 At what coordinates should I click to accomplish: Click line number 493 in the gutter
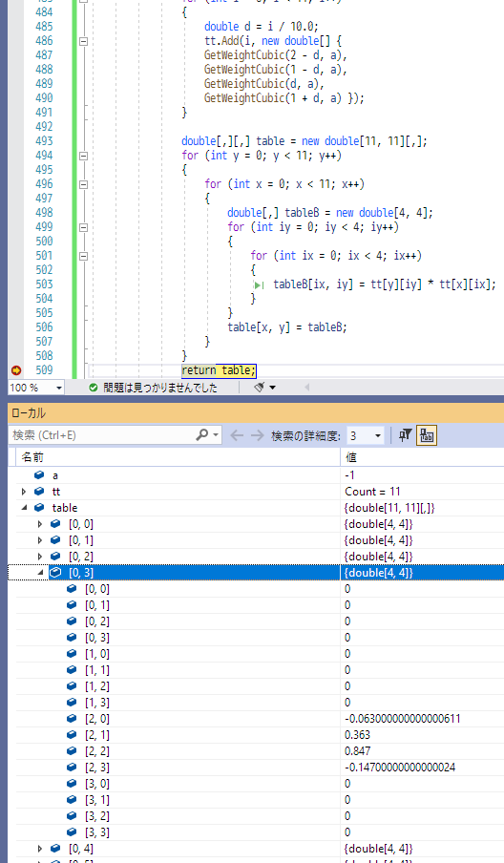(x=44, y=141)
